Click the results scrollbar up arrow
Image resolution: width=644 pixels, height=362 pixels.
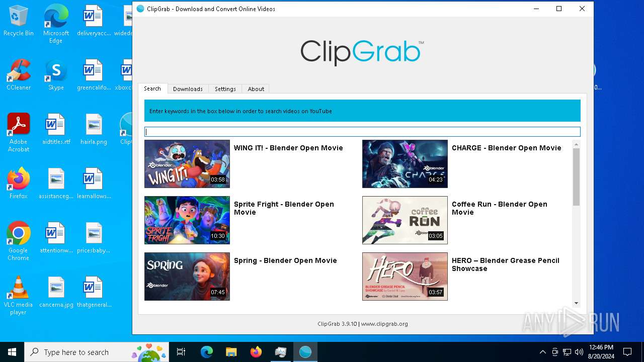[x=577, y=144]
